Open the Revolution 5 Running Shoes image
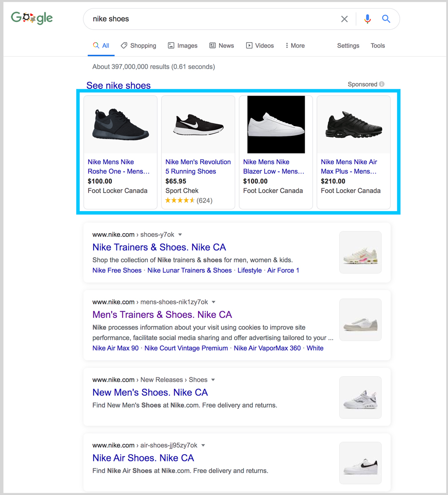 coord(198,124)
